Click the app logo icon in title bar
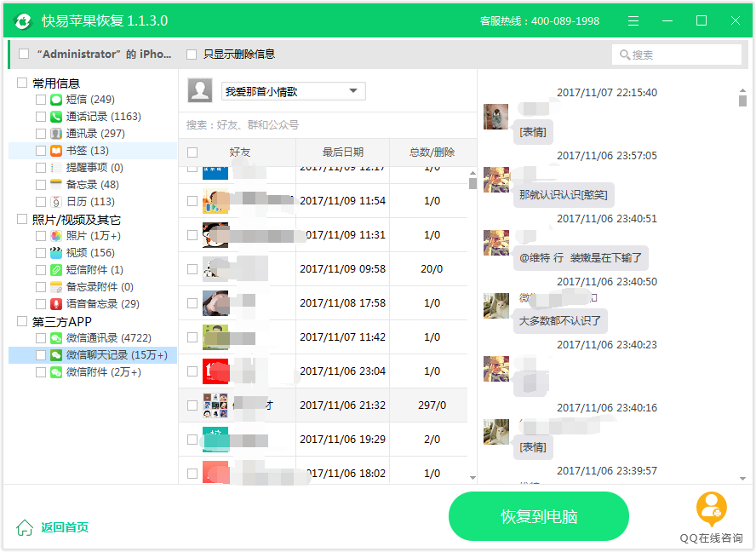This screenshot has width=756, height=552. (23, 20)
